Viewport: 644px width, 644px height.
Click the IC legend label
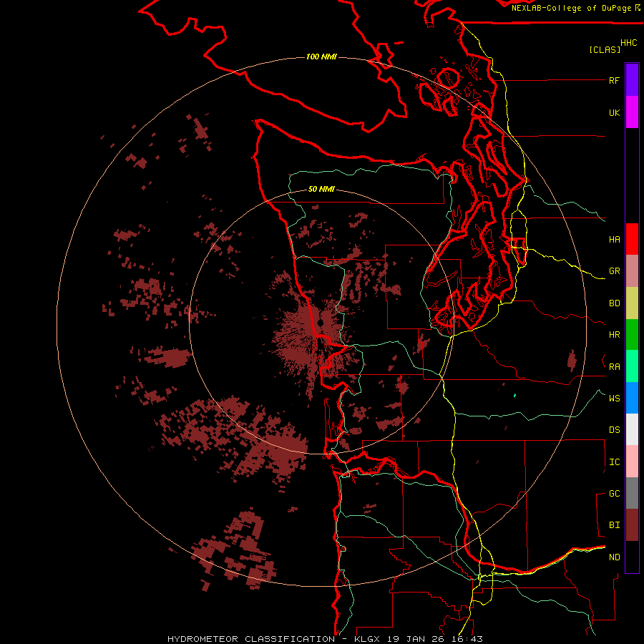pyautogui.click(x=614, y=462)
